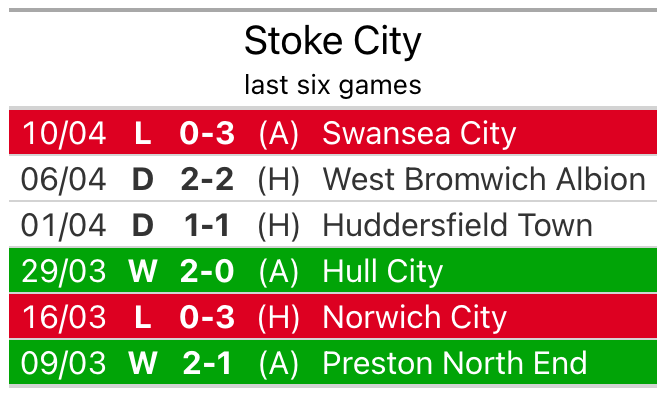This screenshot has width=666, height=396.
Task: Click the 2-1 win score
Action: [x=207, y=363]
